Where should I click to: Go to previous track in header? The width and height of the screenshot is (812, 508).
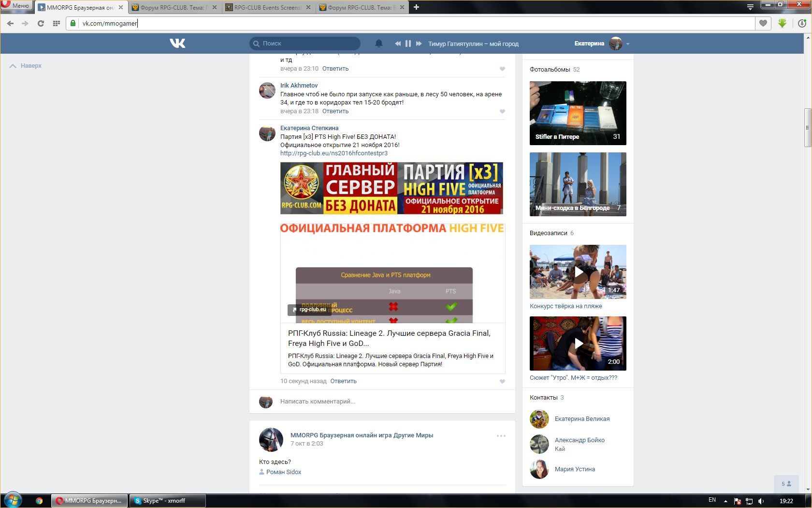pyautogui.click(x=397, y=44)
